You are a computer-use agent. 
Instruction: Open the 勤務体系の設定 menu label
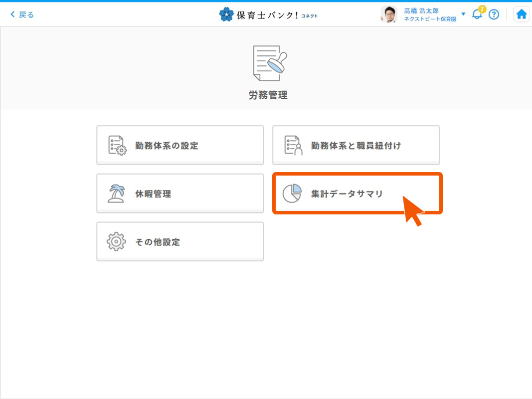[x=167, y=146]
